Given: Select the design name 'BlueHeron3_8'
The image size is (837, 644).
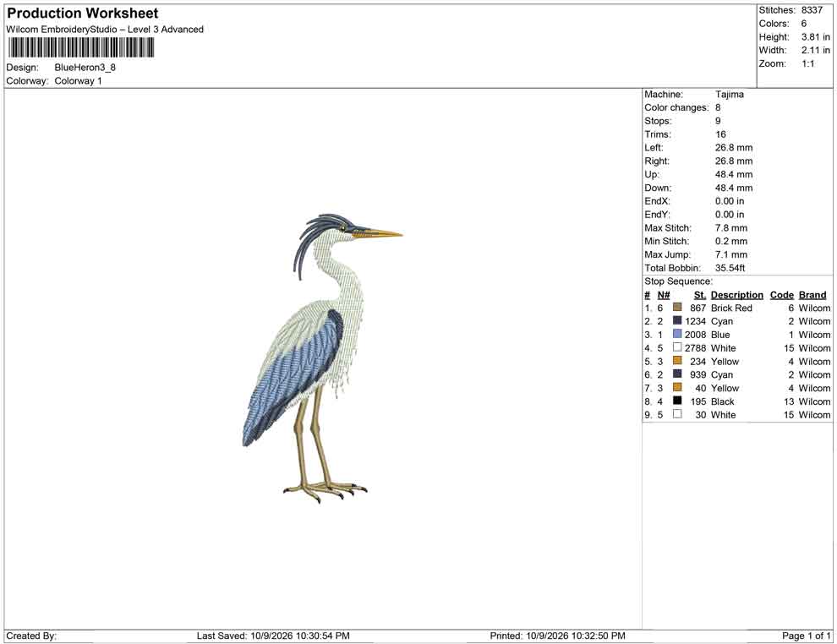Looking at the screenshot, I should pyautogui.click(x=85, y=68).
